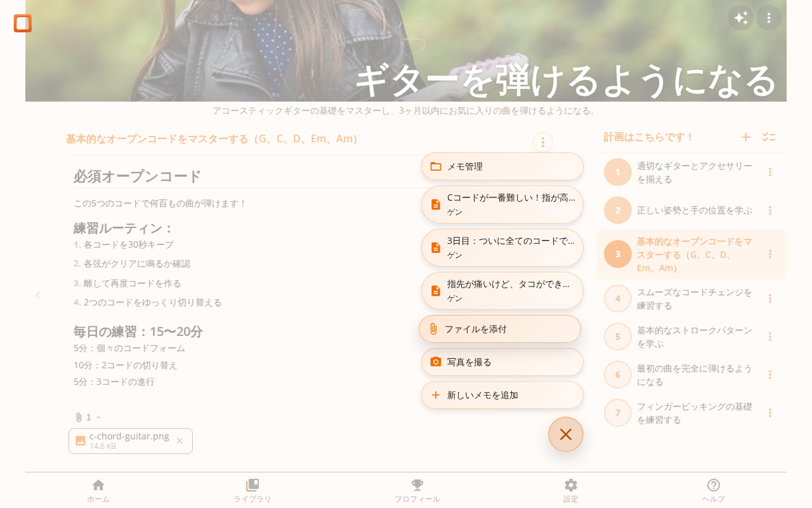Open options for step 4 スムーズなコードチェンジ

click(770, 298)
